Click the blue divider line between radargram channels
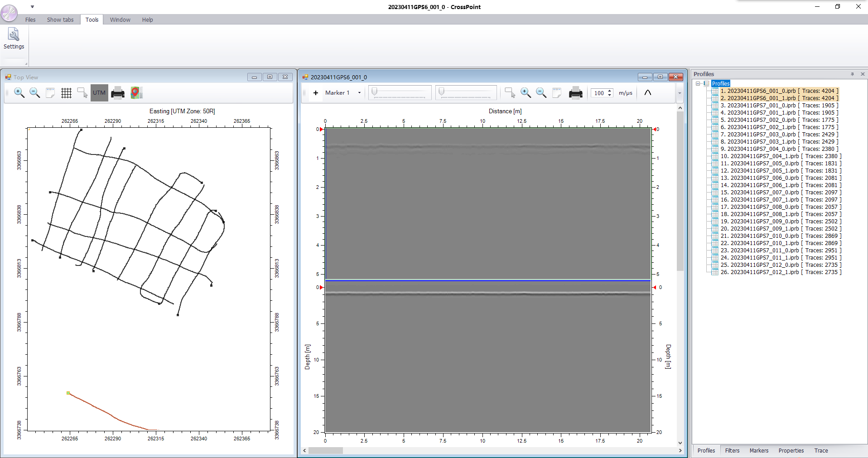Screen dimensions: 868x458 [488, 280]
